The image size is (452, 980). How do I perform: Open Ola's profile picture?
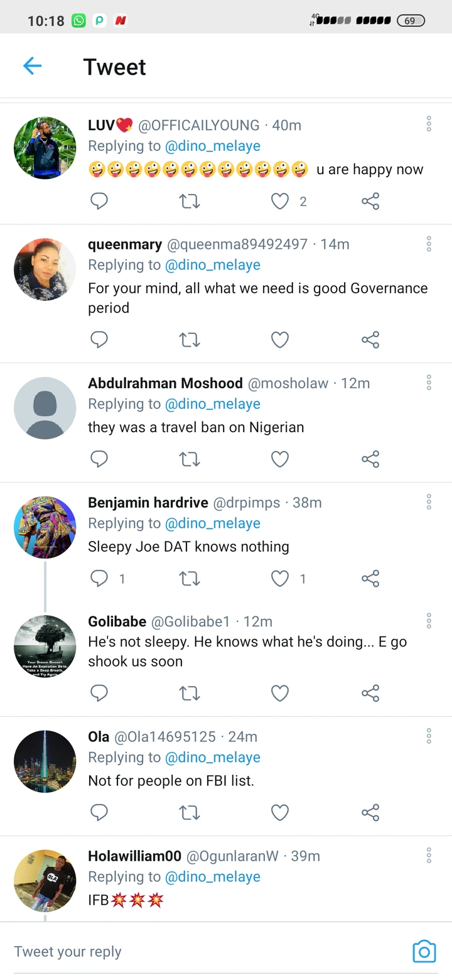[x=45, y=761]
